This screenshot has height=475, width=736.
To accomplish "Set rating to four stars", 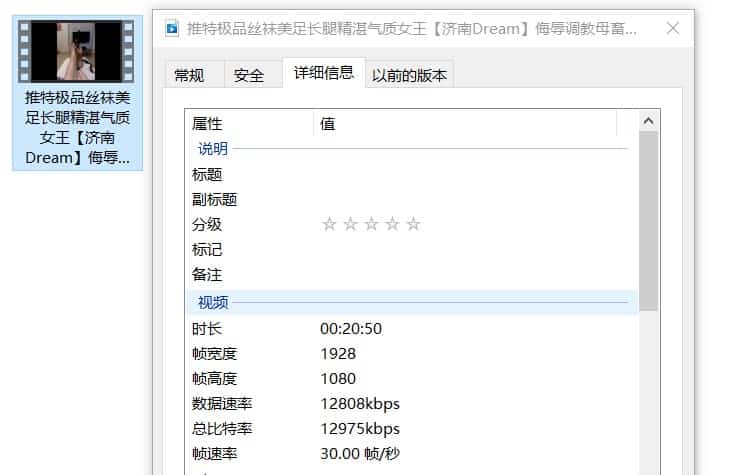I will (392, 224).
